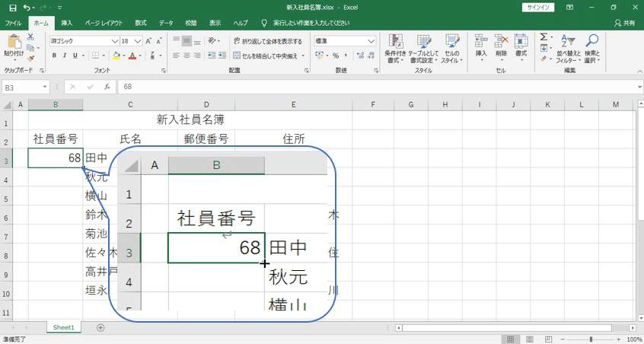
Task: Open the 書式 format cells menu
Action: tap(521, 49)
